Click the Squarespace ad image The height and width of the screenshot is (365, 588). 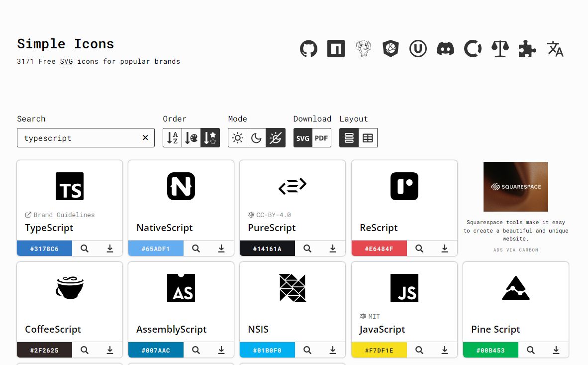coord(516,187)
